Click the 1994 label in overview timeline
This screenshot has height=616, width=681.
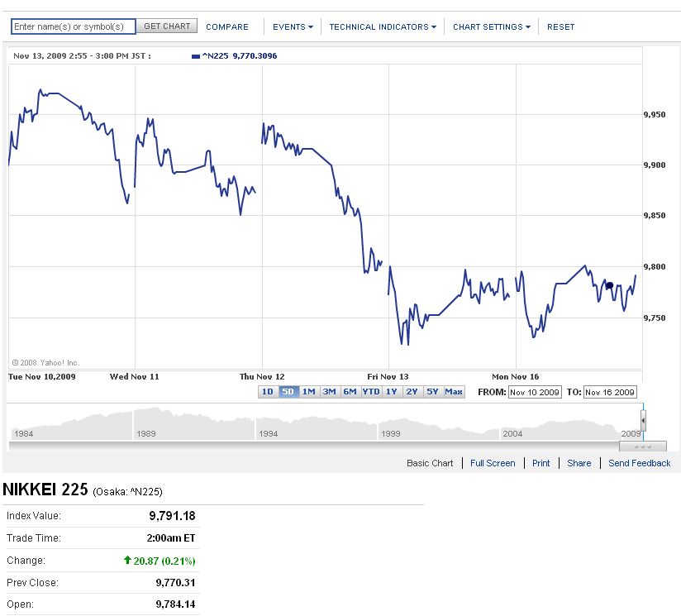268,433
